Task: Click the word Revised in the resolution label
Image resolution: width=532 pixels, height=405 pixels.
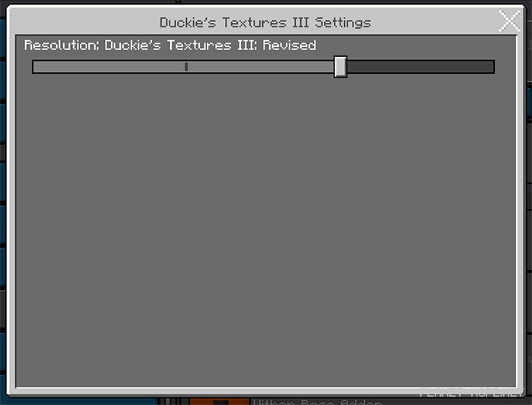Action: point(290,45)
